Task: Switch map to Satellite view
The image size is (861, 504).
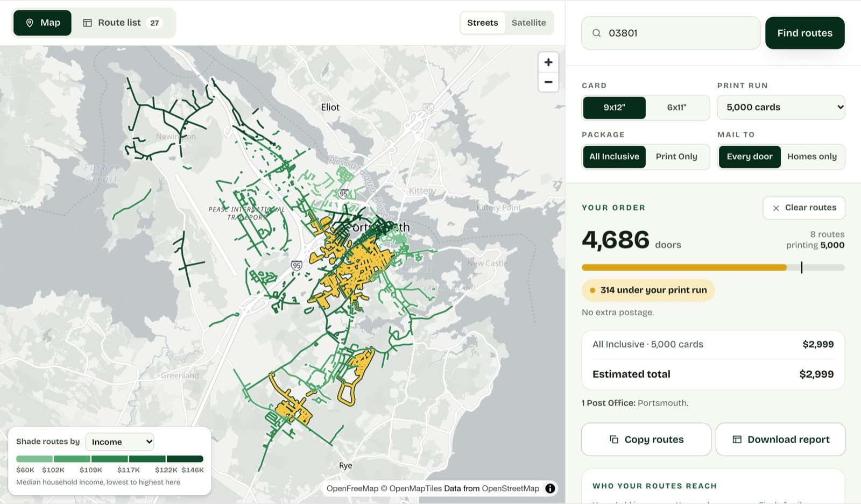Action: (528, 23)
